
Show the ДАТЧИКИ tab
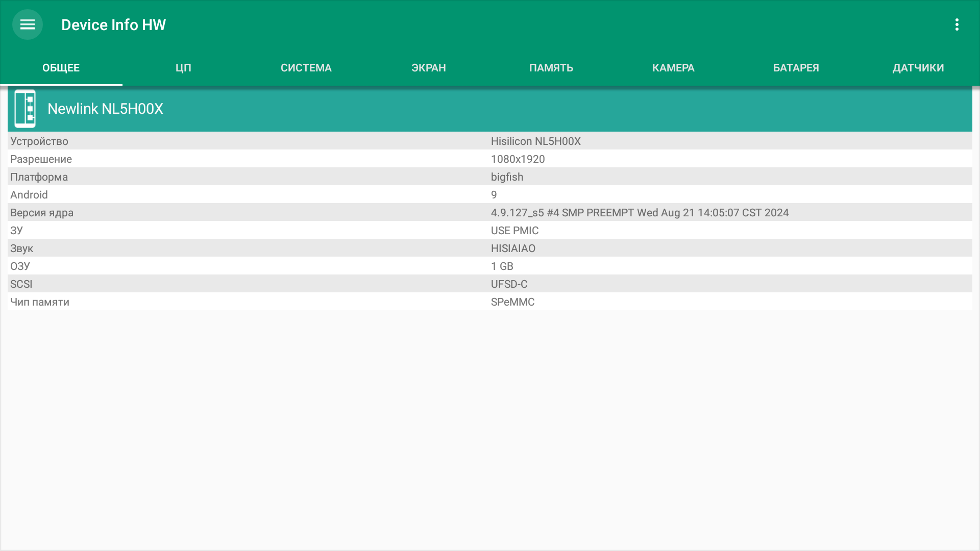click(918, 68)
